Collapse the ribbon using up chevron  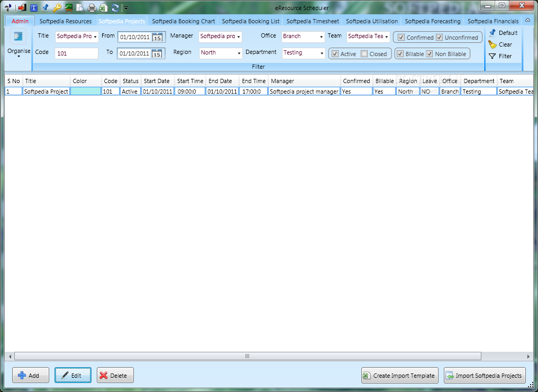coord(528,20)
